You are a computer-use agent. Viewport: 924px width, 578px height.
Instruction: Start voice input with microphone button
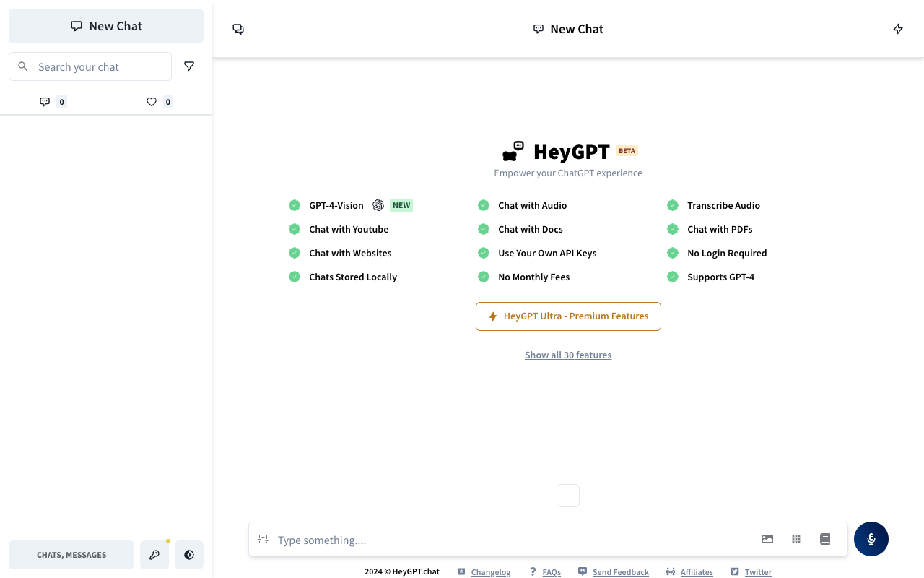click(x=871, y=539)
